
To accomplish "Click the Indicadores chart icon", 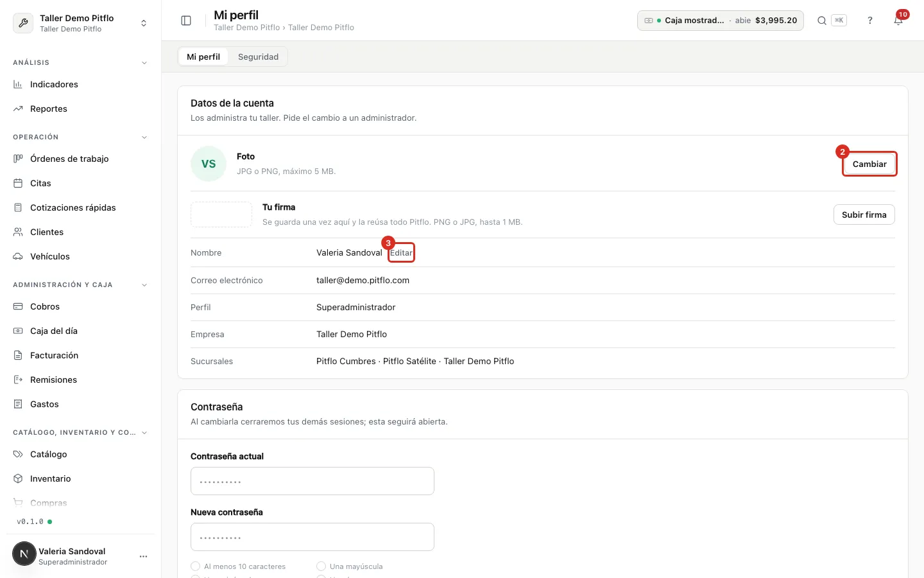I will (18, 84).
